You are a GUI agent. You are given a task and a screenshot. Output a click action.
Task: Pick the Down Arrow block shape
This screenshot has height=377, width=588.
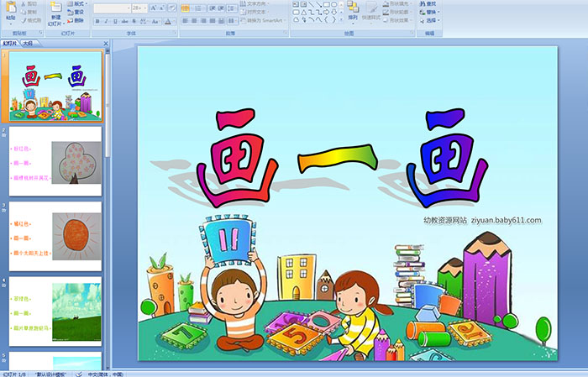tap(333, 13)
